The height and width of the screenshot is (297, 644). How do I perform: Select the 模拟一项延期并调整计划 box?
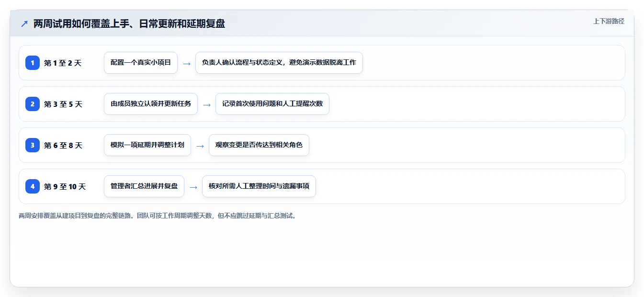pos(147,145)
